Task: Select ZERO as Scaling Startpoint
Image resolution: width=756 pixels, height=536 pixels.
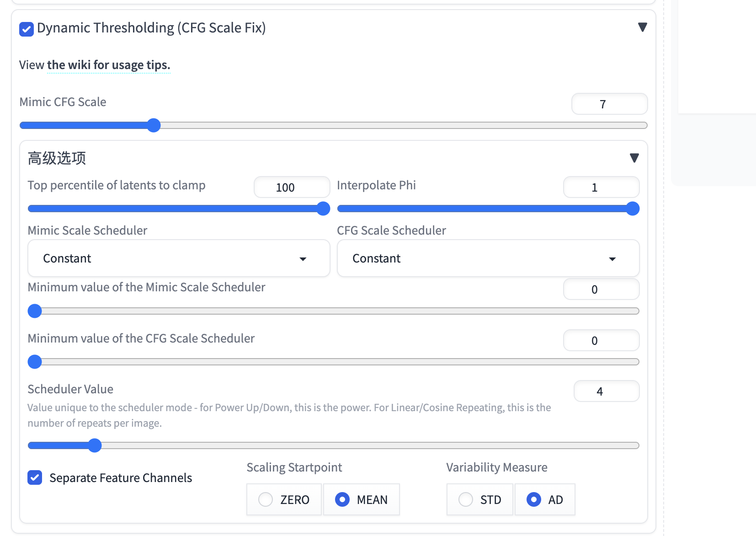Action: 266,499
